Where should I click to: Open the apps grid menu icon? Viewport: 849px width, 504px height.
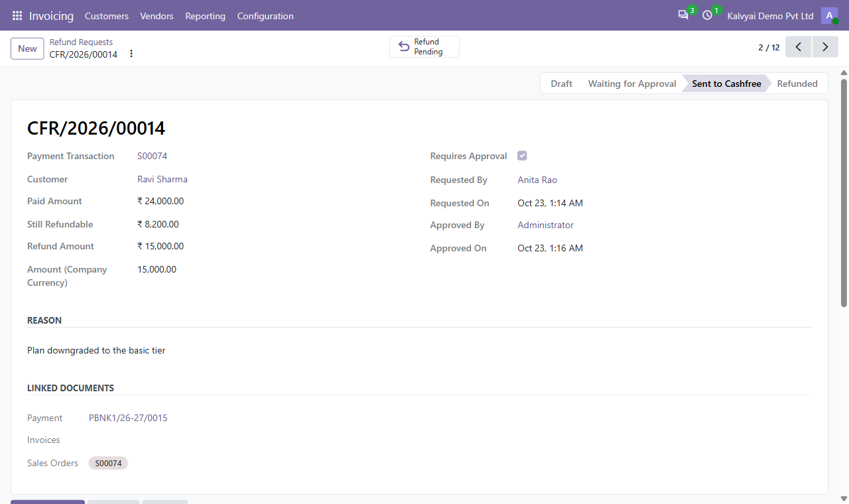17,16
